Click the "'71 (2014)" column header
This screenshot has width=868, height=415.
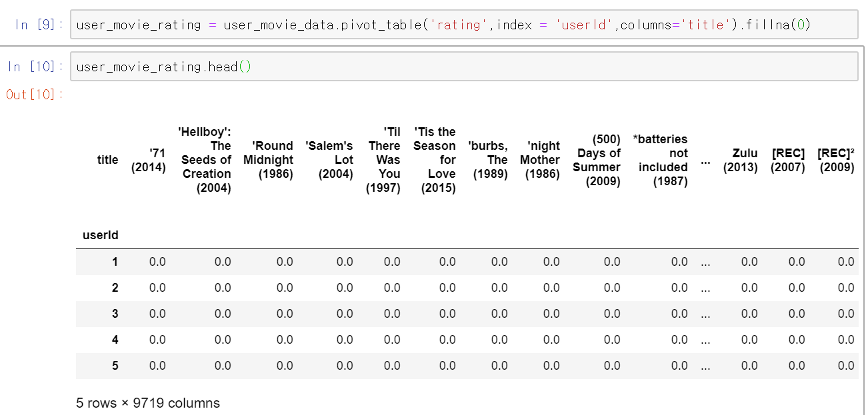pos(148,160)
